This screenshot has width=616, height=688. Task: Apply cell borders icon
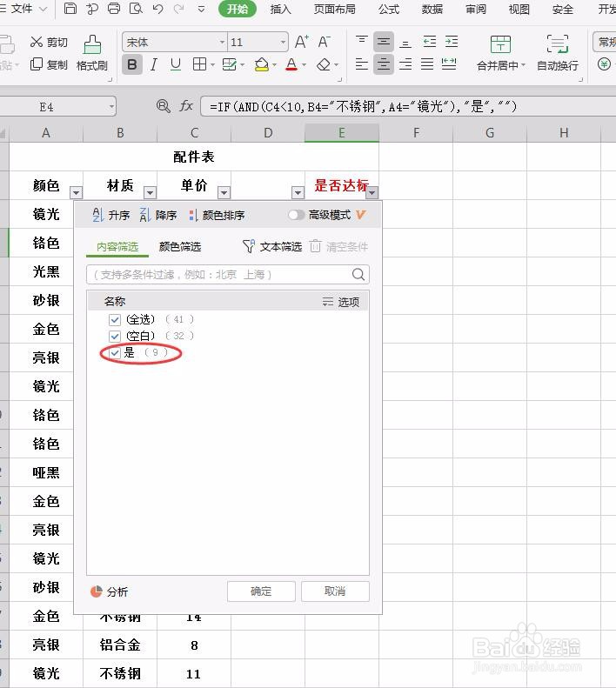tap(199, 64)
